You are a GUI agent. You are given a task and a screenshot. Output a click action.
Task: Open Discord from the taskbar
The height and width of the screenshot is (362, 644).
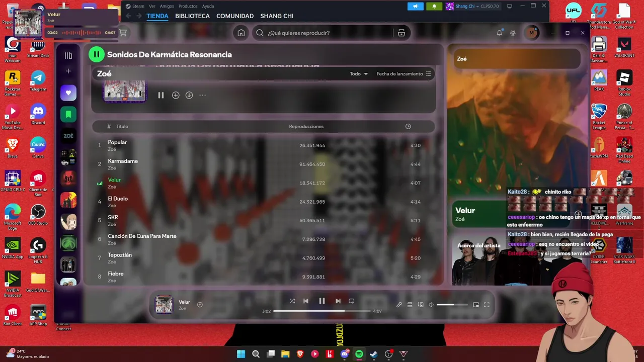click(345, 354)
